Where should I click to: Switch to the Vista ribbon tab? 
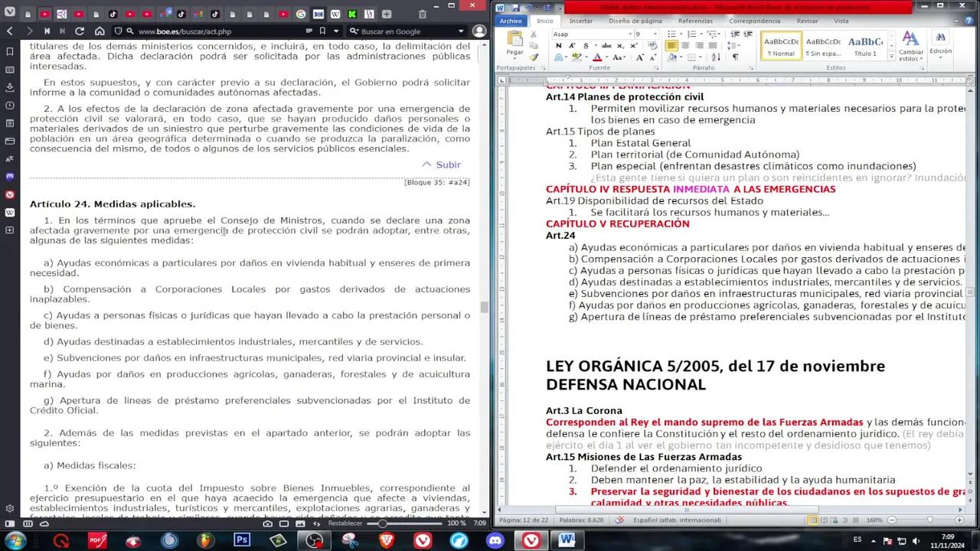[x=841, y=21]
